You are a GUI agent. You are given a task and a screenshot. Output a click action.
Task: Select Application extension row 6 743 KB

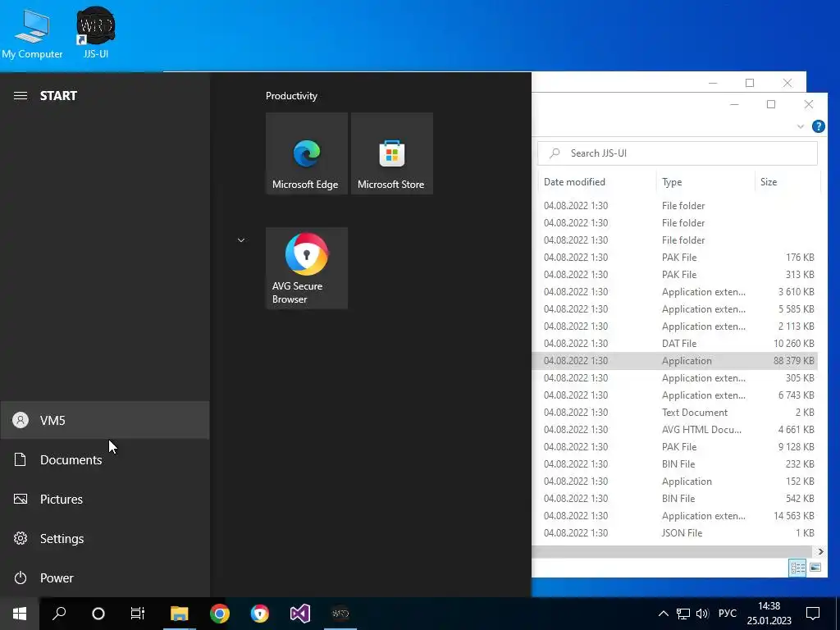click(x=675, y=395)
